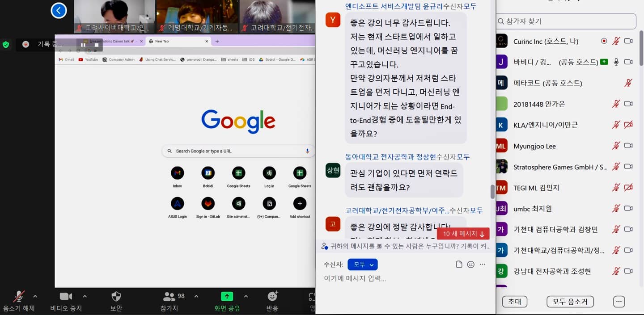Stop the recording
The image size is (644, 315).
click(96, 44)
